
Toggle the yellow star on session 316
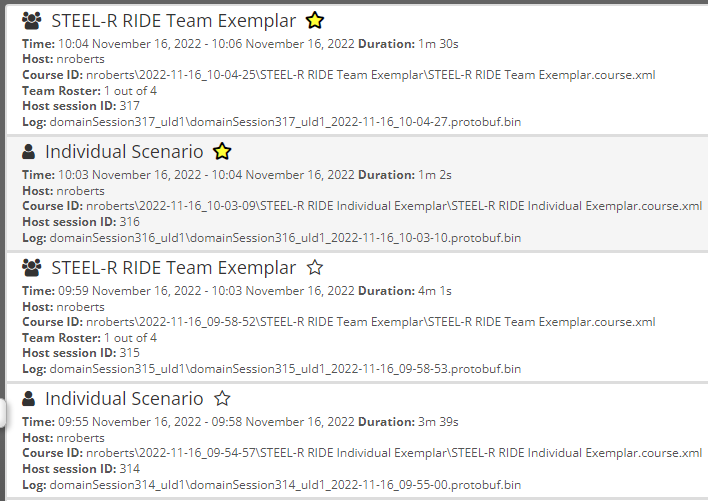click(x=222, y=151)
